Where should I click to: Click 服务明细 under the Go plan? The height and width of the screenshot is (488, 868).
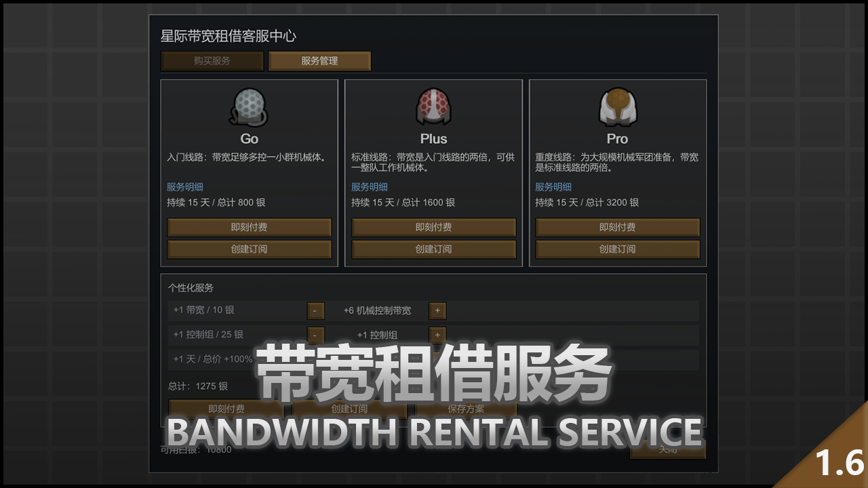coord(185,187)
